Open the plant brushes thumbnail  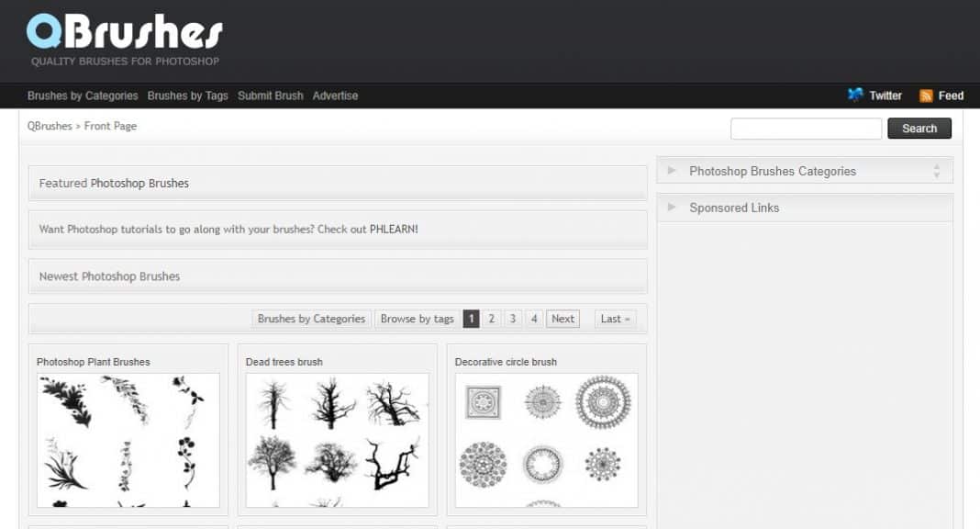point(128,440)
